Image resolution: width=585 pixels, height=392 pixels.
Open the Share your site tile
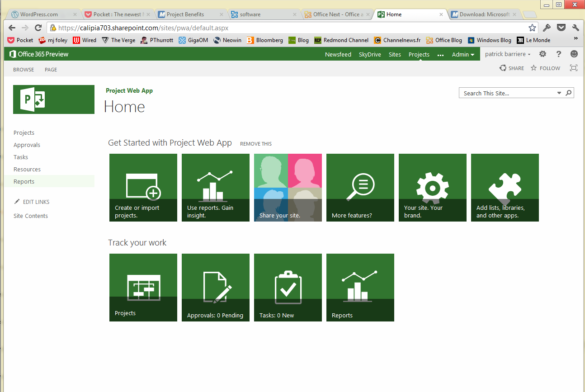(288, 188)
